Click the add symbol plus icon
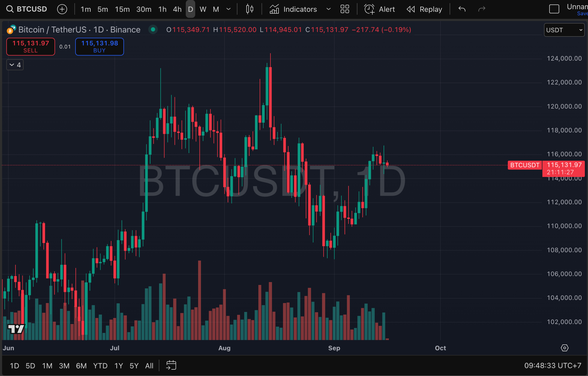 62,9
